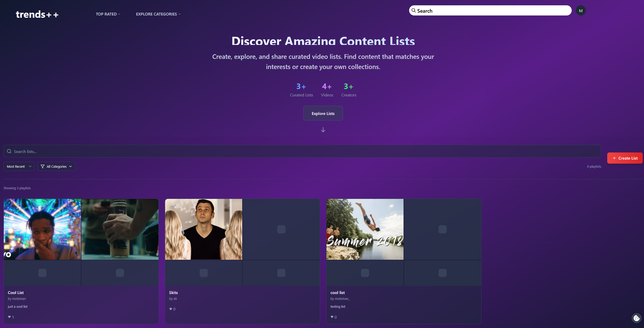The image size is (644, 328).
Task: Open the Most Recent sorting dropdown
Action: click(x=19, y=166)
